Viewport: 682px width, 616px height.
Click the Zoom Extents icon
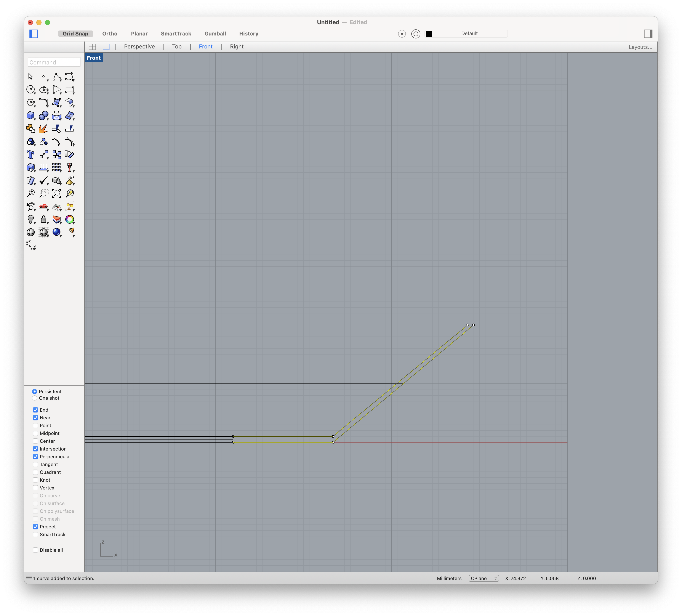click(56, 193)
